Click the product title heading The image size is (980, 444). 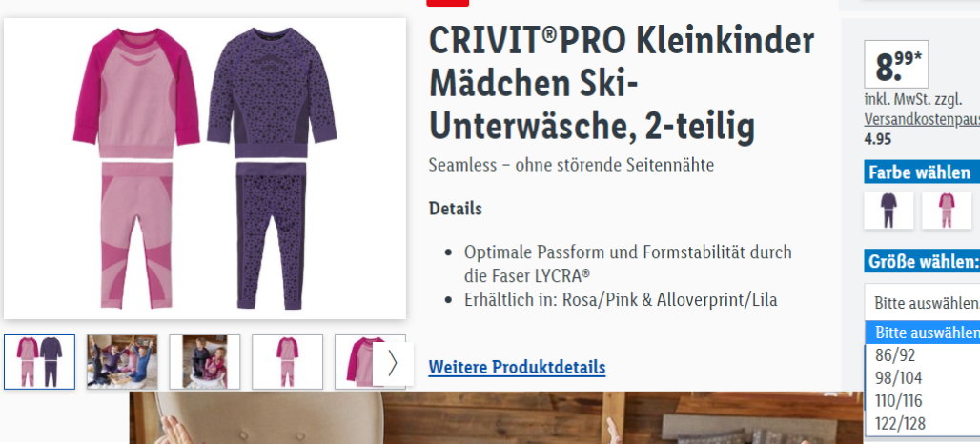[x=622, y=83]
